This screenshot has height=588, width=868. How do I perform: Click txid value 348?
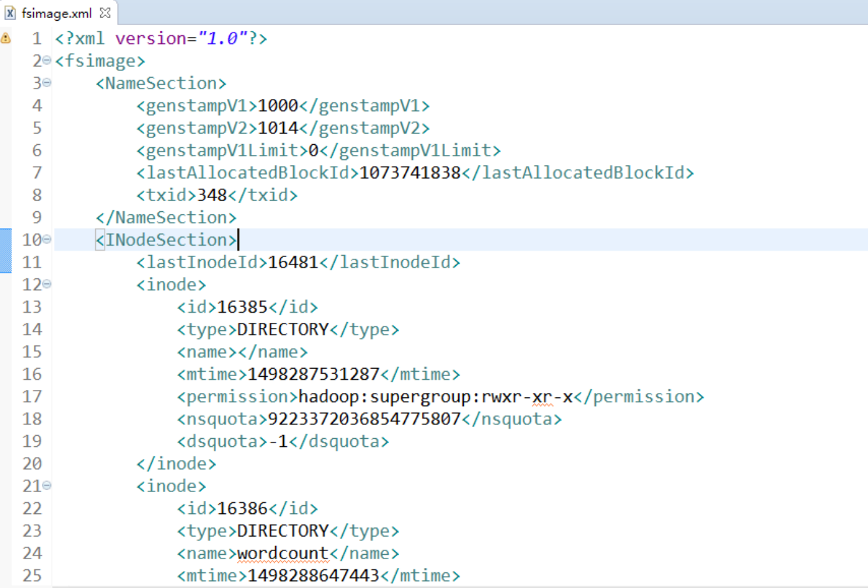(x=212, y=195)
